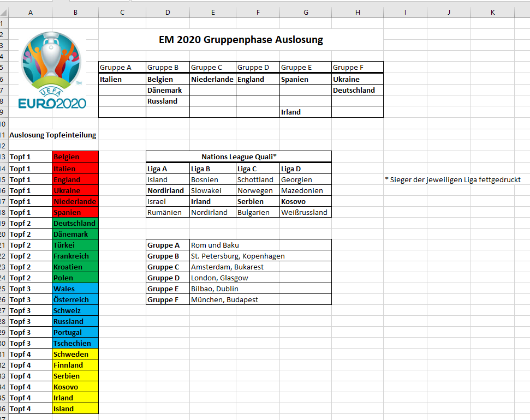Select the 'Gruppe E' cell above Spanien
Screen dimensions: 530x420
point(306,67)
